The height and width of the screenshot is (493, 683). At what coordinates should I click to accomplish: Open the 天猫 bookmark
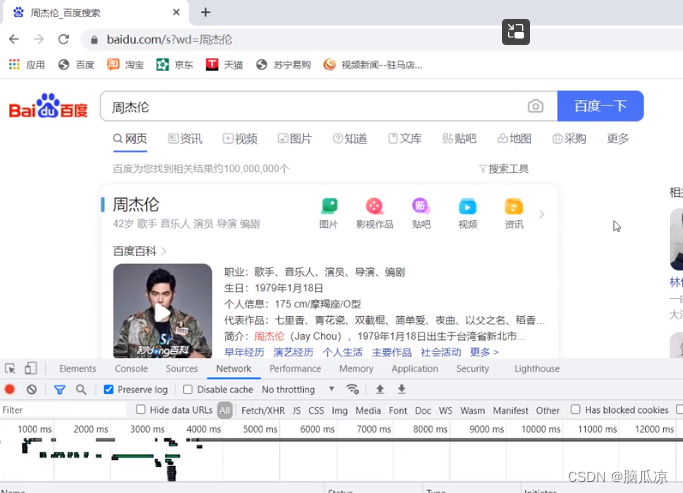224,65
